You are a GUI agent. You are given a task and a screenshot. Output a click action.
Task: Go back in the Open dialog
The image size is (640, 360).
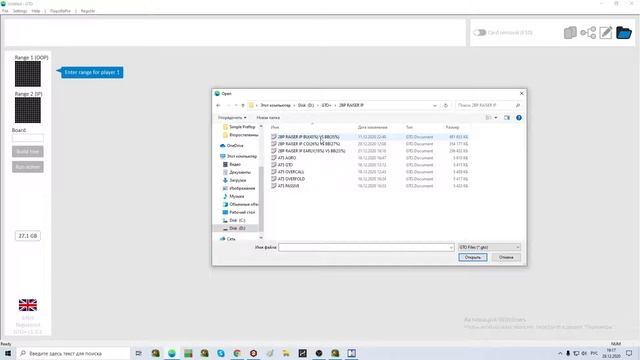pyautogui.click(x=218, y=105)
